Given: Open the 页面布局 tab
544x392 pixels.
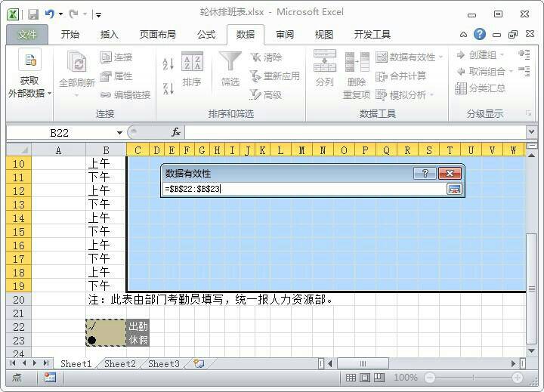Looking at the screenshot, I should 157,34.
